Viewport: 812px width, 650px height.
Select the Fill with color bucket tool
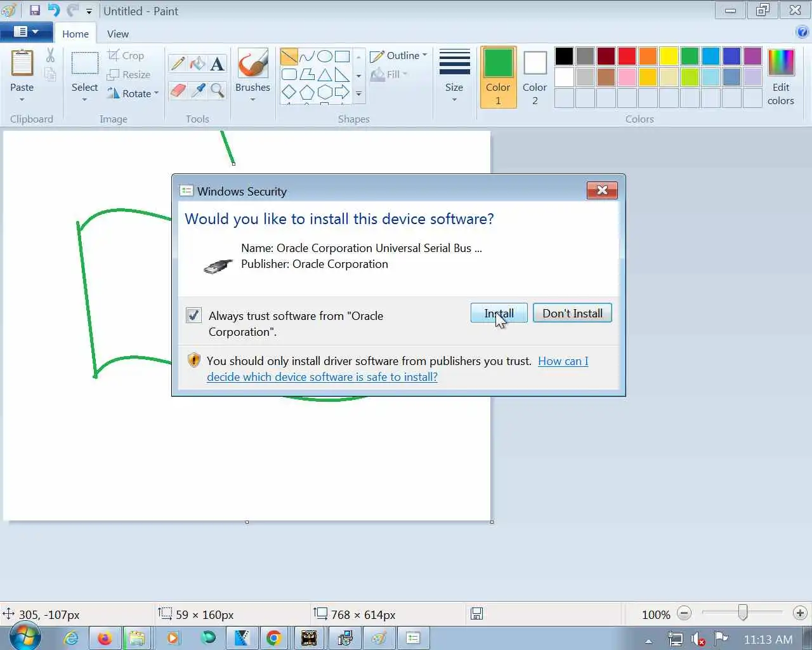point(197,63)
